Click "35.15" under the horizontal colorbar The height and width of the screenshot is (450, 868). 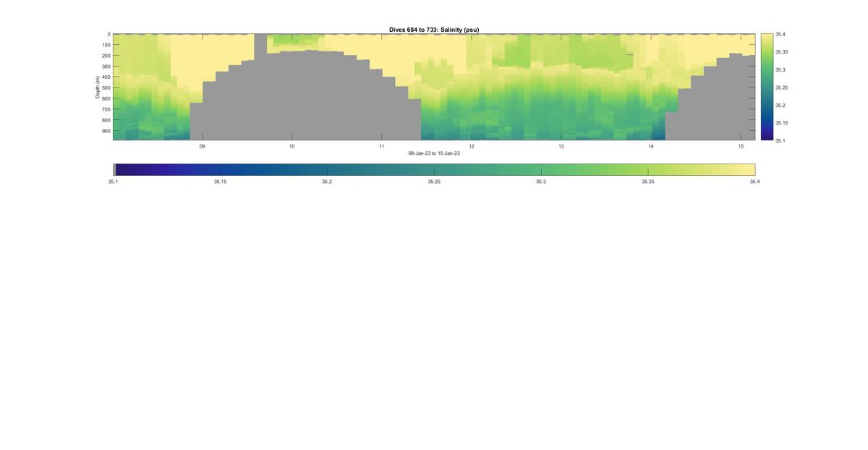[220, 182]
